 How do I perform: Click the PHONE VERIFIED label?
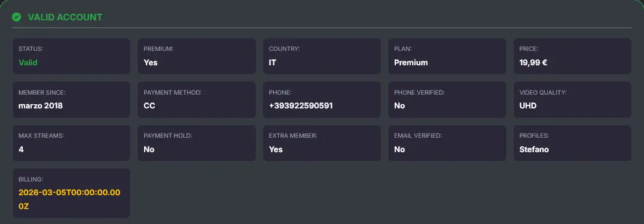click(419, 92)
